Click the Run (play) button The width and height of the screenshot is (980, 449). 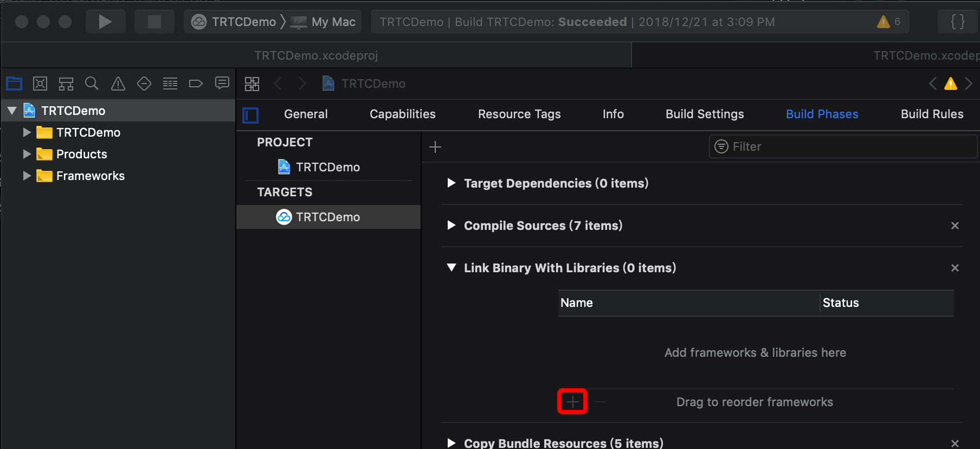pos(105,22)
